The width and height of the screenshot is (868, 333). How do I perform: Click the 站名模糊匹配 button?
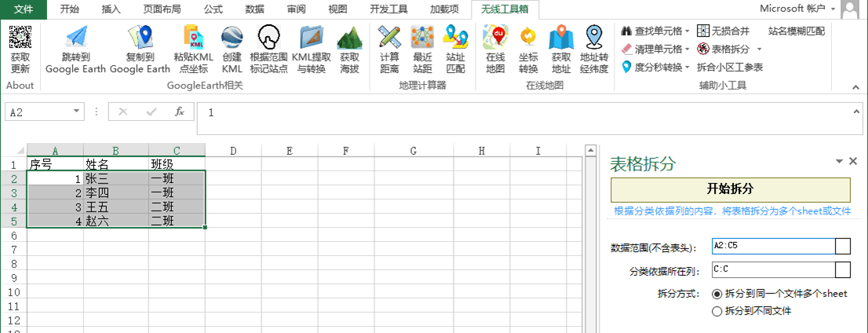[796, 31]
